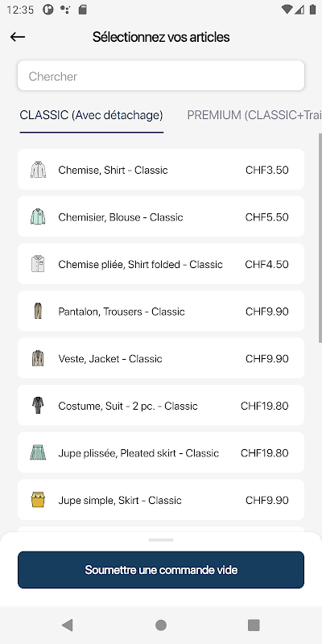Expand the bottom sheet drag handle
Viewport: 322px width, 644px height.
pyautogui.click(x=161, y=539)
